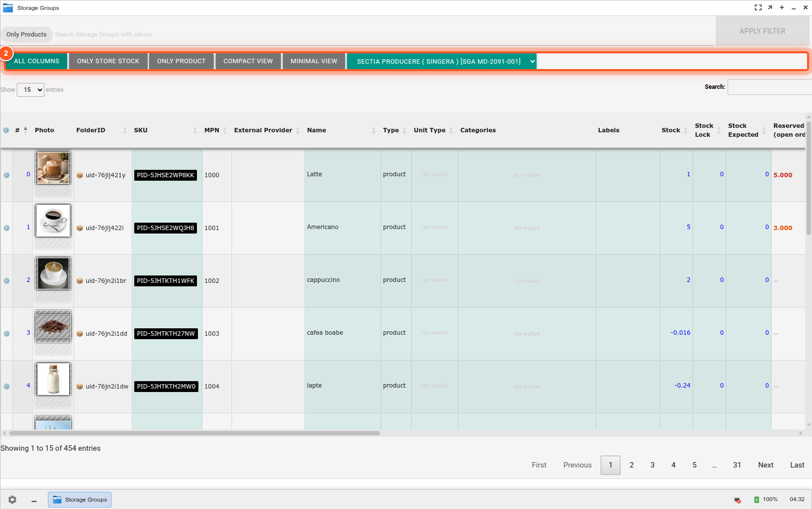
Task: Click the box icon beside uid-76jn2i1dw
Action: coord(79,387)
